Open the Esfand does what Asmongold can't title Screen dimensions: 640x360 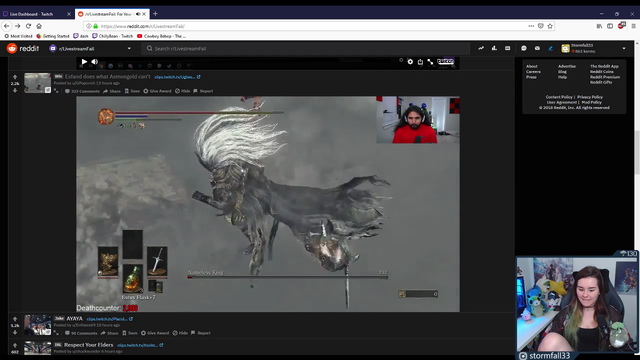[108, 76]
